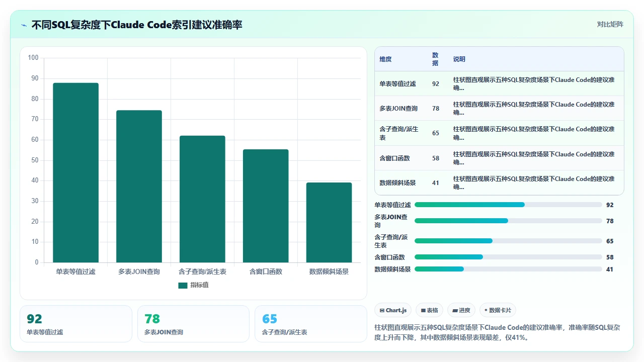
Task: Click the 说明 table column header
Action: 459,59
